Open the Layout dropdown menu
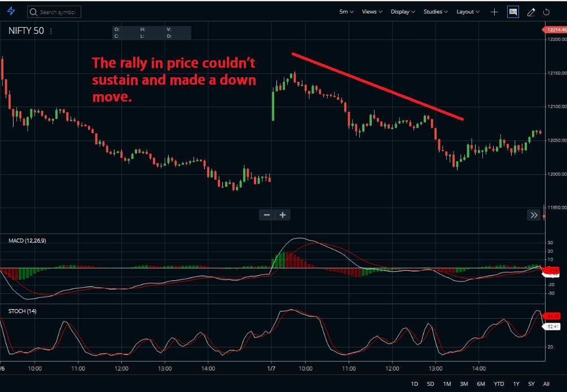 tap(468, 12)
